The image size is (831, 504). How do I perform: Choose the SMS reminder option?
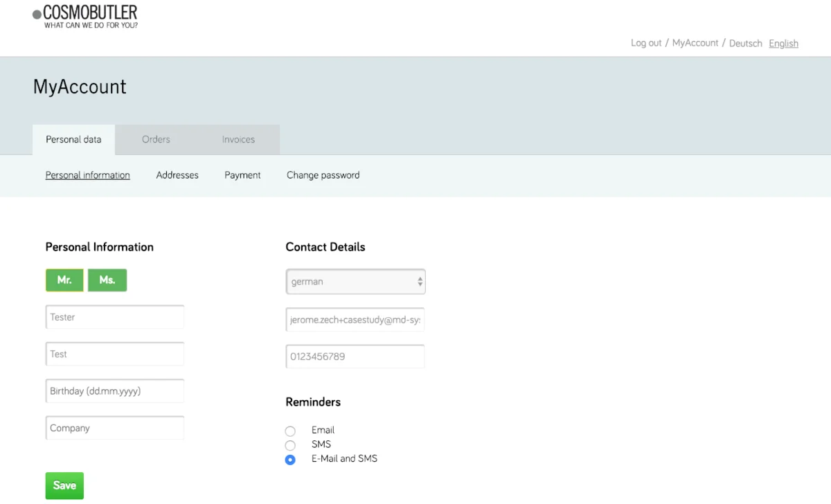(290, 445)
